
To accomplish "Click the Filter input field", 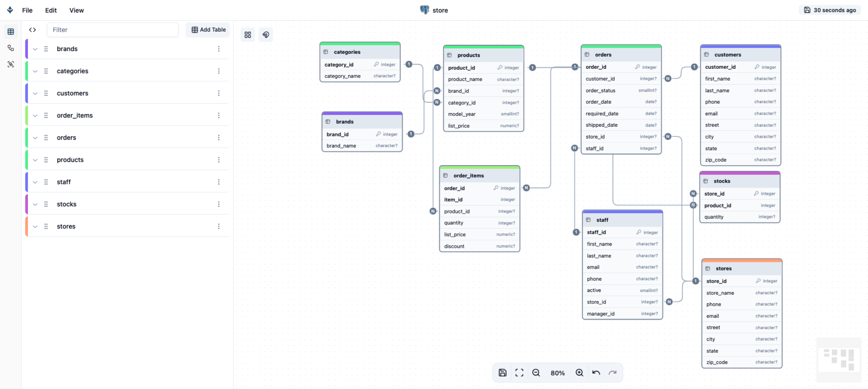I will point(113,30).
